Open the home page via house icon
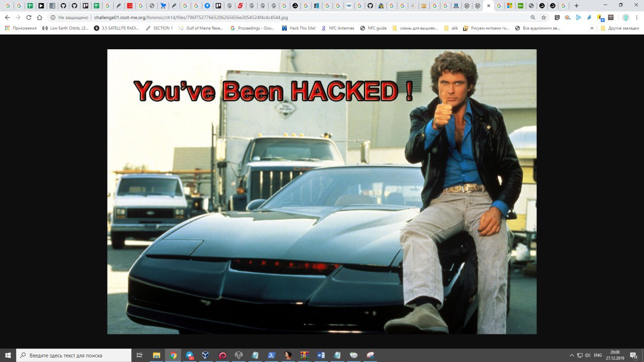The image size is (644, 362). (40, 17)
